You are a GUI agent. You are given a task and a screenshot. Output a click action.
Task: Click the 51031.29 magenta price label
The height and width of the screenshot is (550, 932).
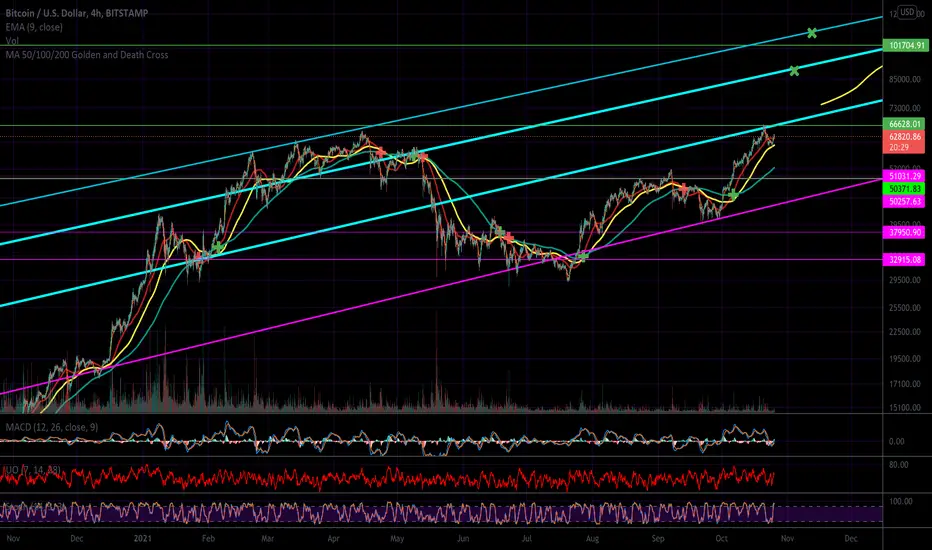click(x=905, y=177)
